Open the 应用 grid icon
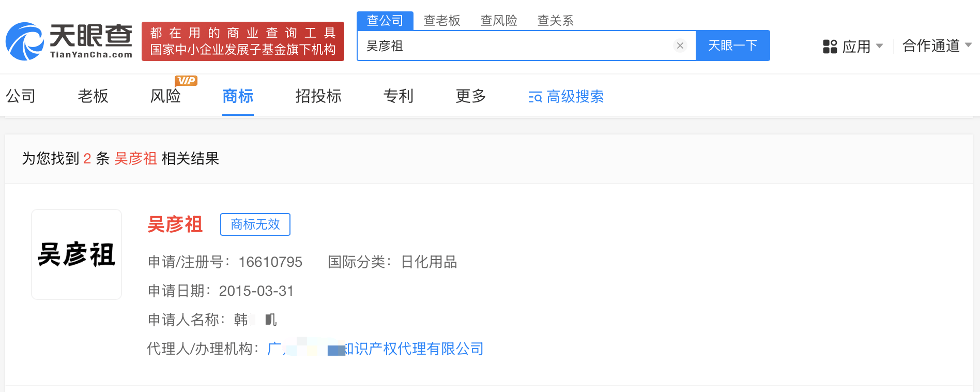980x392 pixels. point(830,47)
